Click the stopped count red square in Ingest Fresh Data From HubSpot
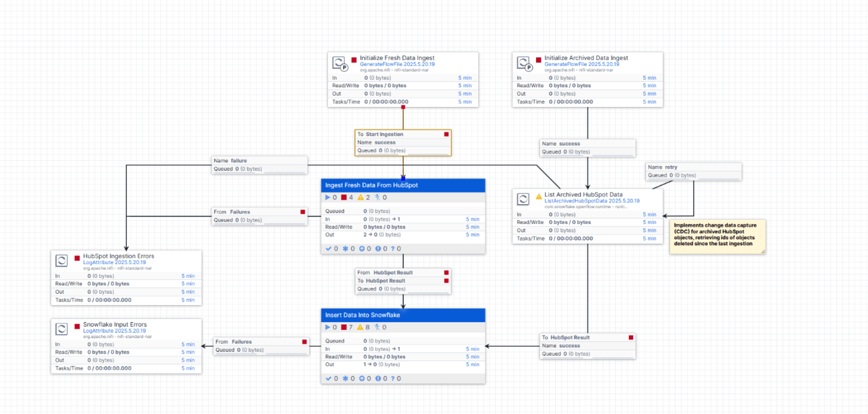The width and height of the screenshot is (868, 414). pyautogui.click(x=344, y=197)
